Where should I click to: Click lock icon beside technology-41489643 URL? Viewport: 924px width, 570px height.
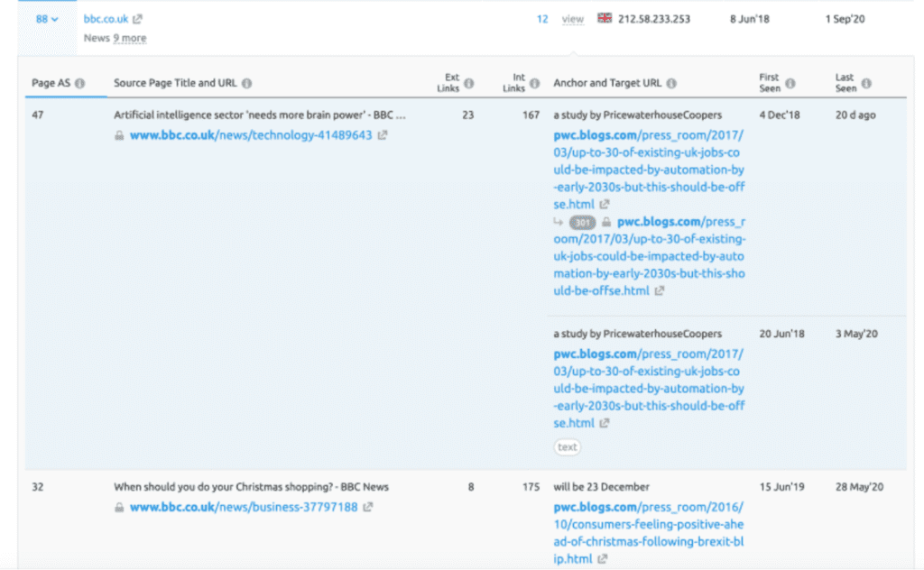pos(119,135)
